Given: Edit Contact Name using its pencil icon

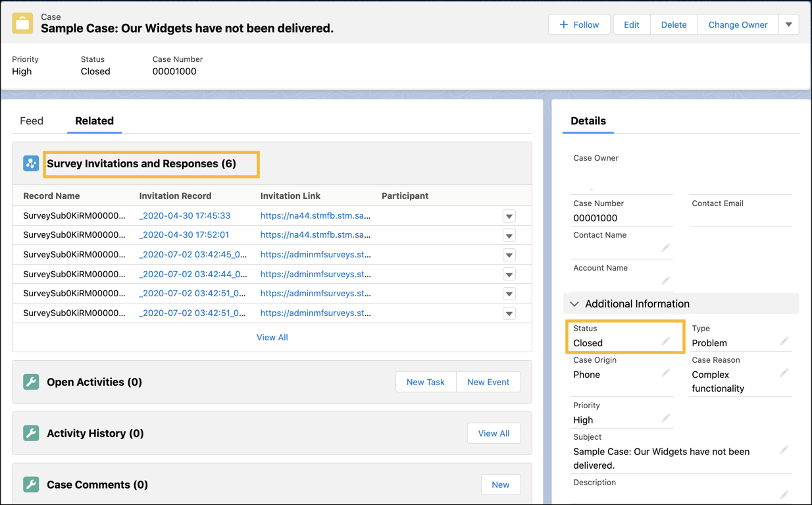Looking at the screenshot, I should [x=666, y=248].
